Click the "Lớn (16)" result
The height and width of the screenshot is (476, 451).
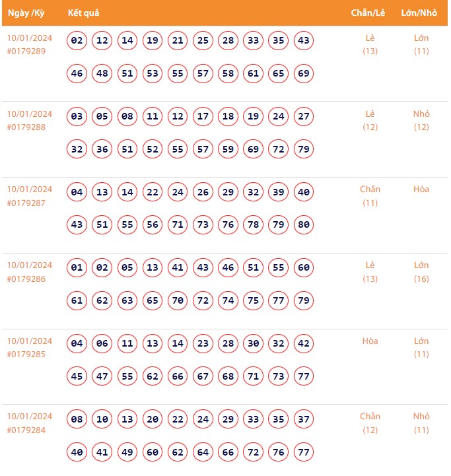click(x=421, y=272)
